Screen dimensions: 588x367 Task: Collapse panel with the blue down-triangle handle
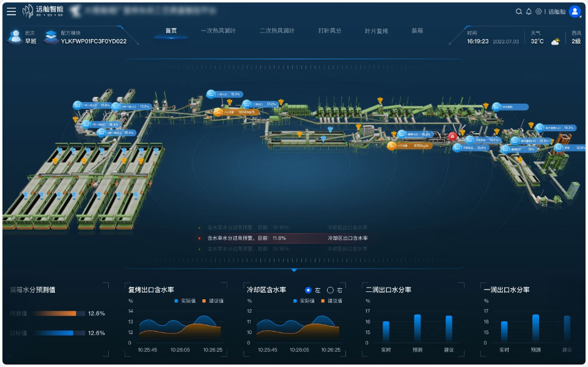[x=294, y=270]
